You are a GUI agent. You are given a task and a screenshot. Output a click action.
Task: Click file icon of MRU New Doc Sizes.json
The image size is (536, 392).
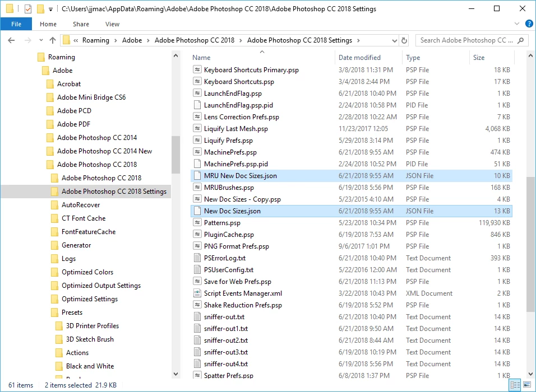[x=197, y=175]
